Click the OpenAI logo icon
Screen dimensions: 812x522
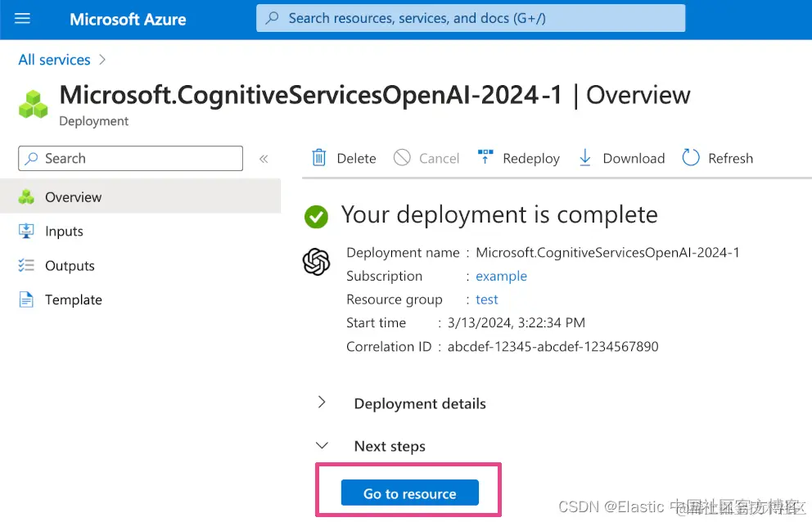[316, 262]
